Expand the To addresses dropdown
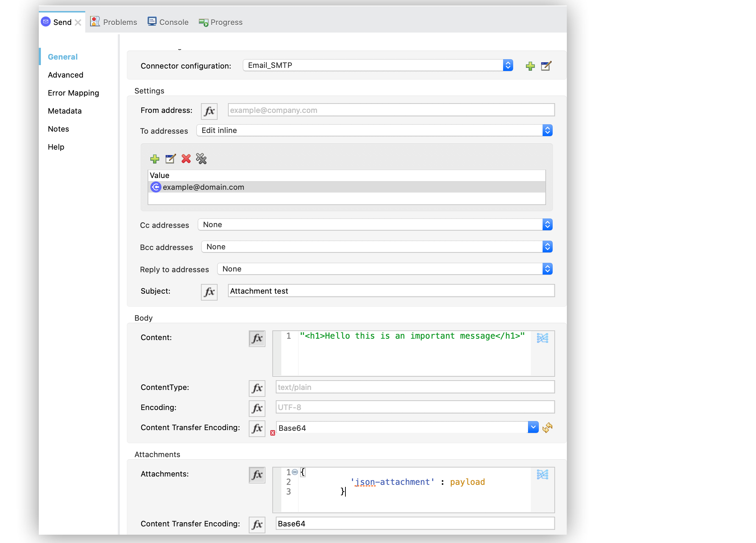This screenshot has width=756, height=543. click(546, 130)
